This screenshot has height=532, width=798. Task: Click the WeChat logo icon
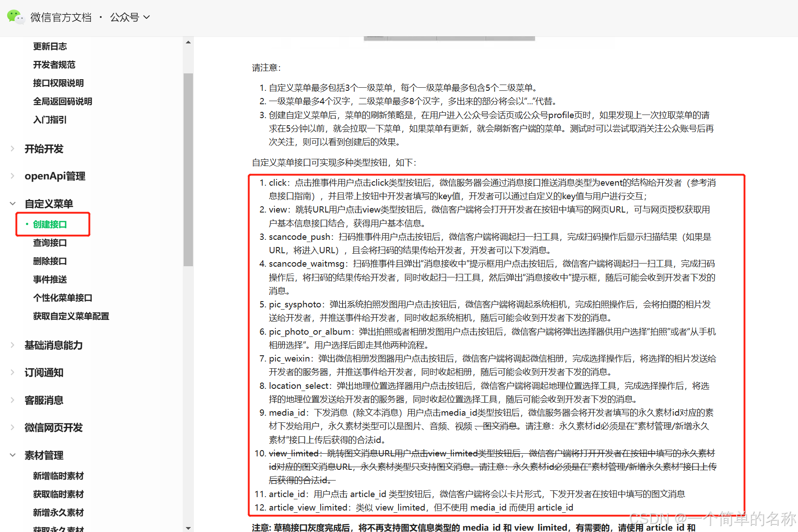pos(15,17)
